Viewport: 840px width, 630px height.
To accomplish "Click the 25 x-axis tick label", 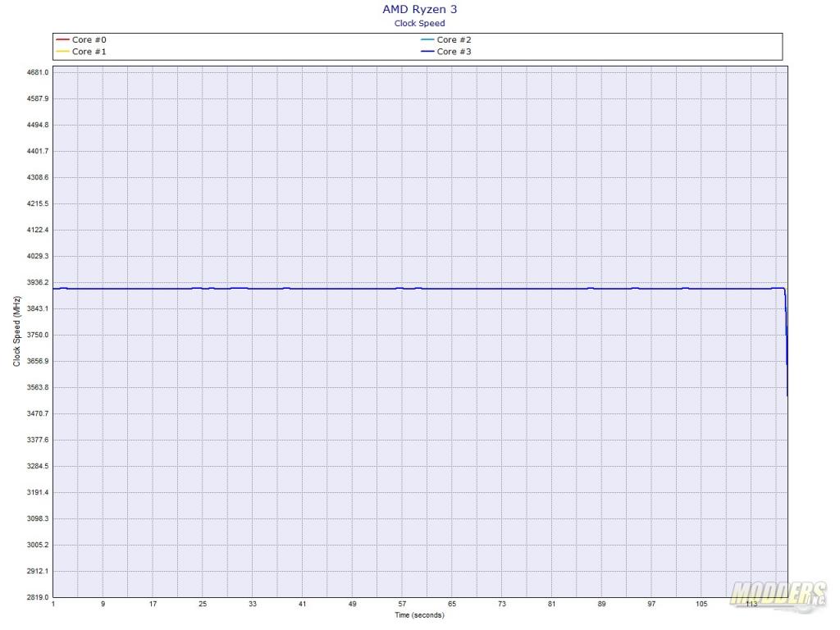I will pos(203,604).
